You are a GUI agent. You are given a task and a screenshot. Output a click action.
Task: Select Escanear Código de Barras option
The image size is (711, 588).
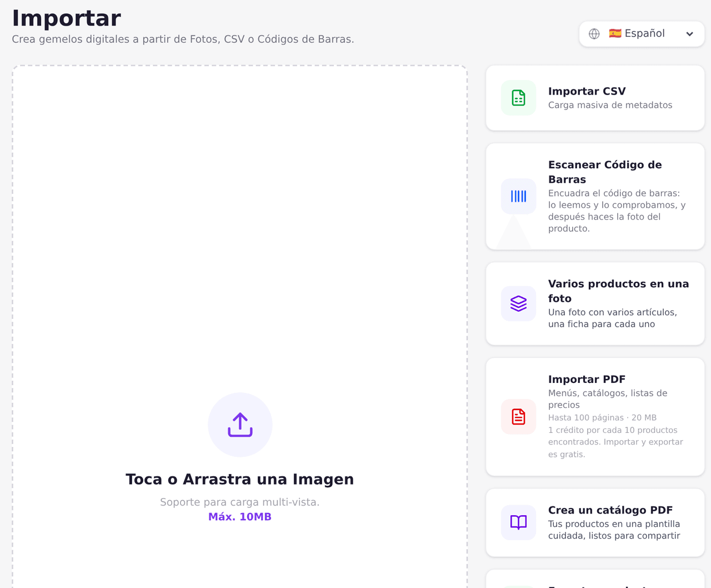coord(595,196)
